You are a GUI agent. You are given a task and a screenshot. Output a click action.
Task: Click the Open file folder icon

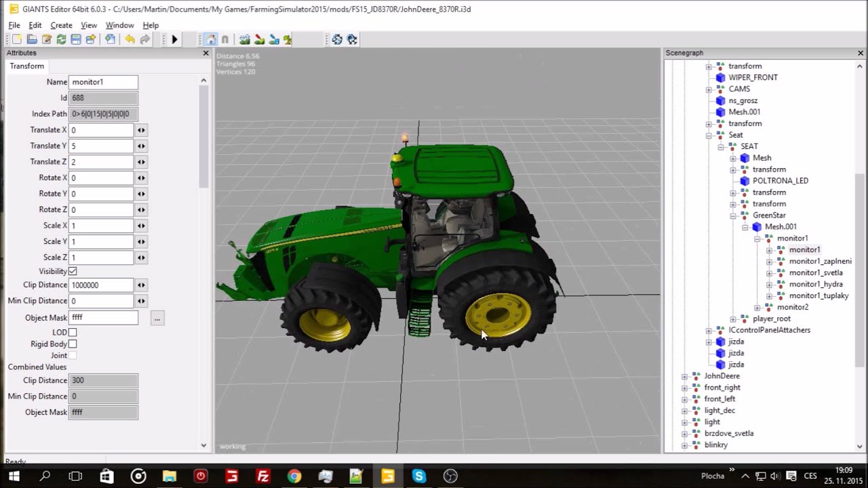pos(32,40)
